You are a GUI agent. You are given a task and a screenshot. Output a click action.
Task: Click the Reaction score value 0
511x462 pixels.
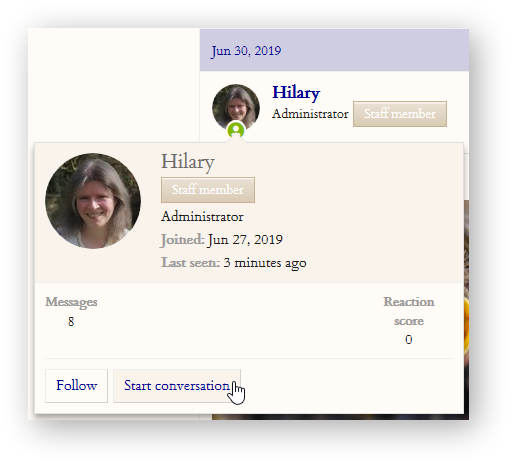[409, 340]
